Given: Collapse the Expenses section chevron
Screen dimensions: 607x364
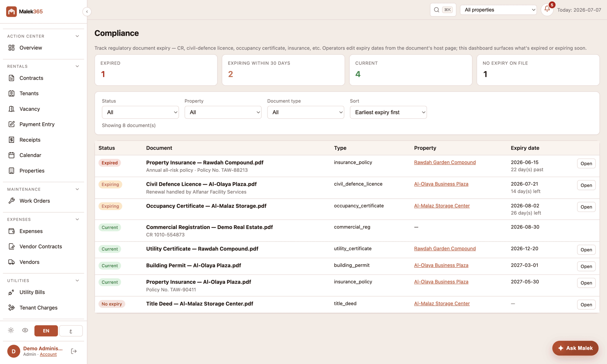Looking at the screenshot, I should 77,220.
